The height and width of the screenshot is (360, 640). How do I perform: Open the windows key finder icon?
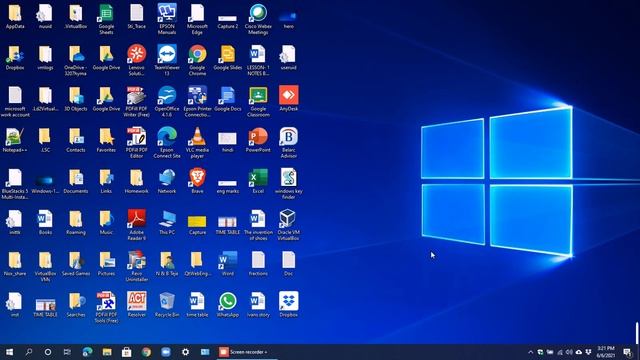[289, 184]
